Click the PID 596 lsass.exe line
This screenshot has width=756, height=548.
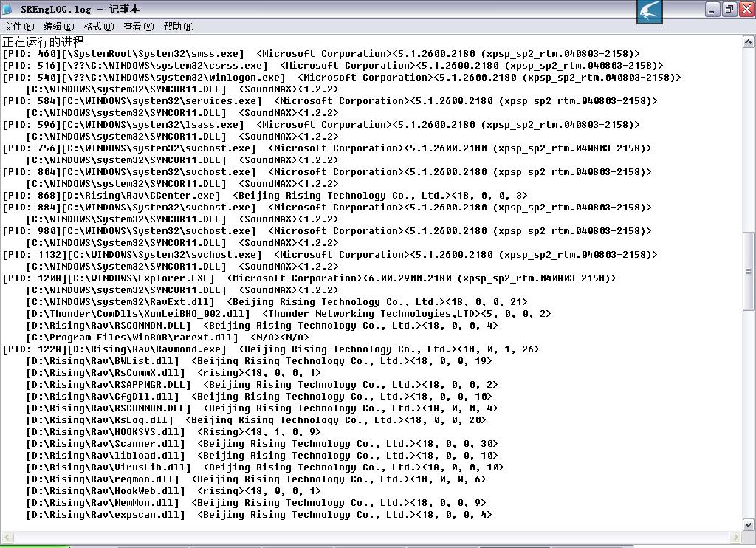pos(321,125)
